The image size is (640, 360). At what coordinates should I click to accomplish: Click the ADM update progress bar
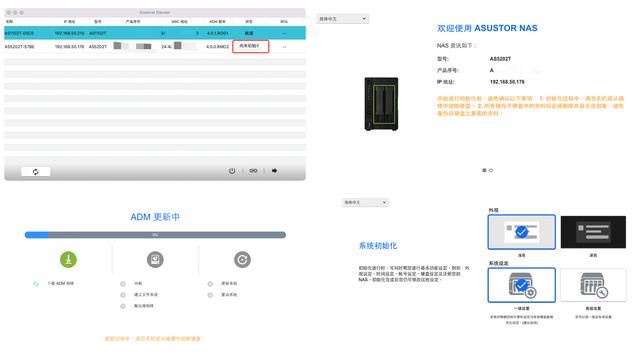pos(155,235)
